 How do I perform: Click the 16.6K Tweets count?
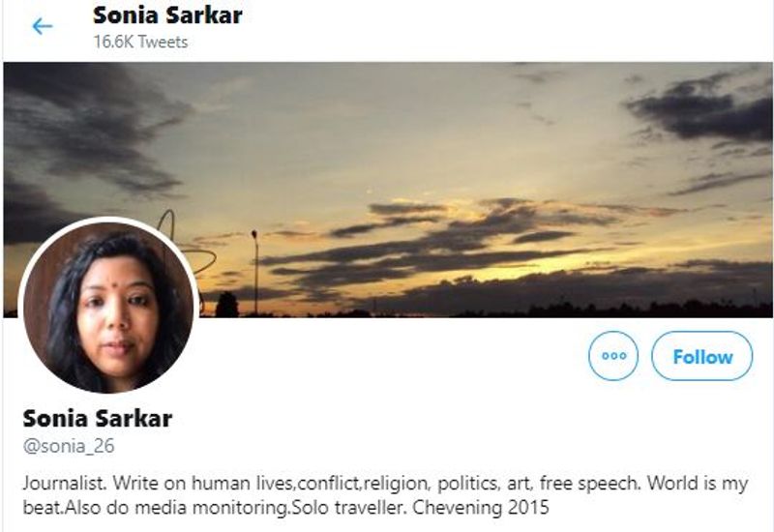tap(140, 42)
